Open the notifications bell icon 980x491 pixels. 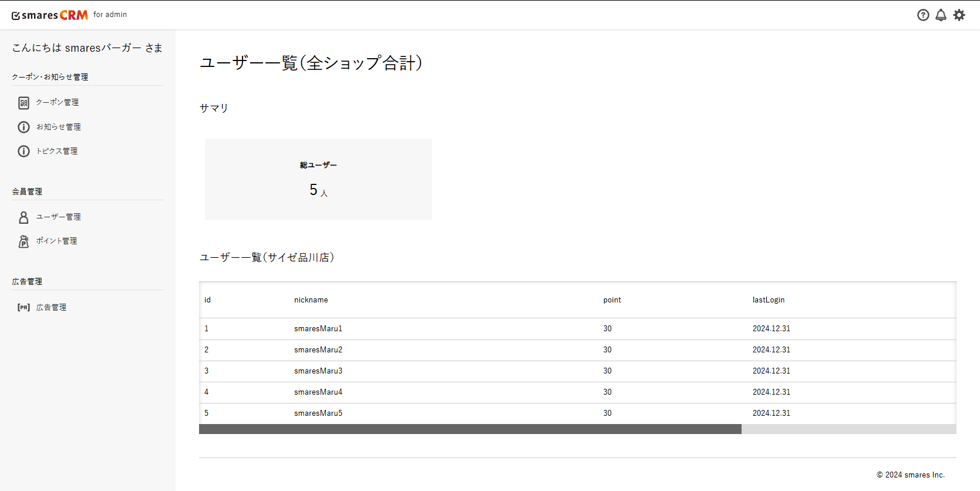(x=941, y=15)
